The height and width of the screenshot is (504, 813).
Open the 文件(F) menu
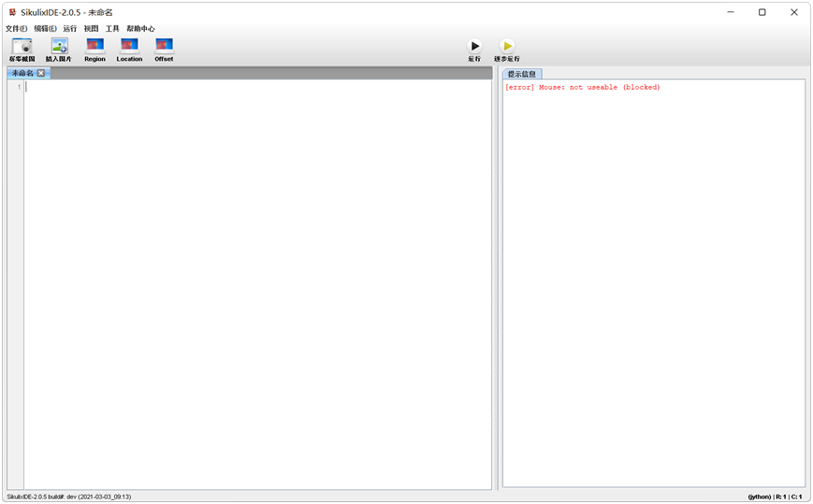click(16, 28)
